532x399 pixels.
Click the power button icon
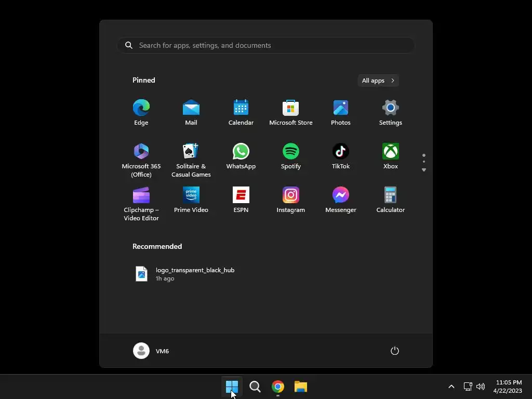(395, 351)
